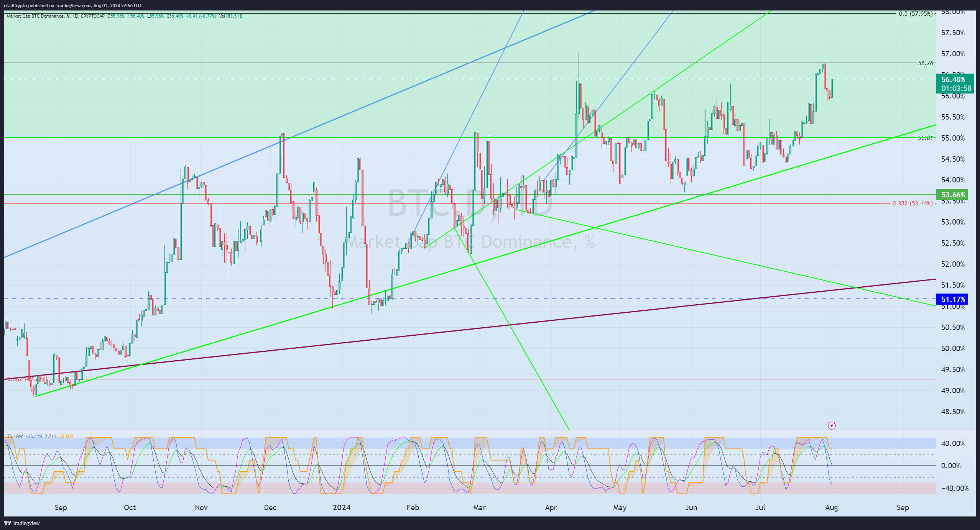
Task: Click the 'Nov' time axis label
Action: [x=201, y=507]
